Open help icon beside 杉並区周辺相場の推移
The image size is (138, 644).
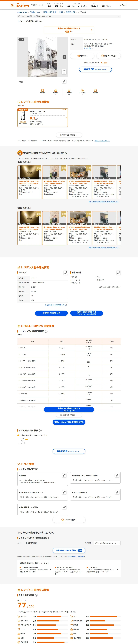[40, 431]
